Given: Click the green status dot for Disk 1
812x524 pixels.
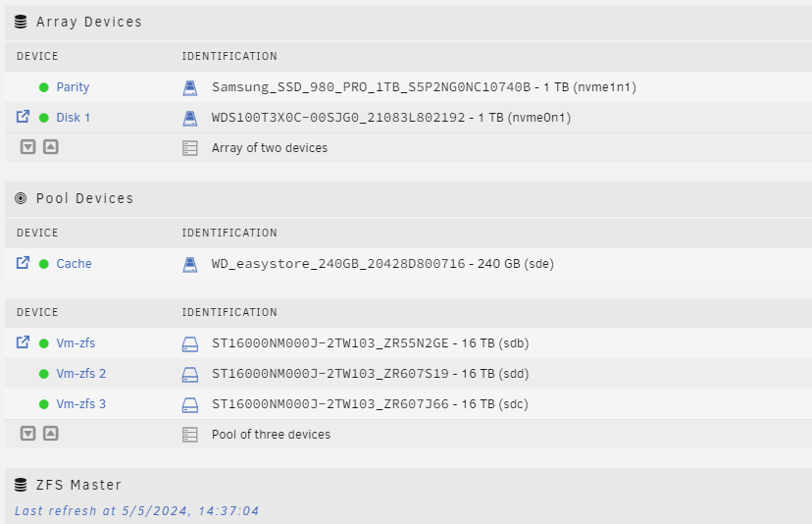Looking at the screenshot, I should [x=44, y=118].
